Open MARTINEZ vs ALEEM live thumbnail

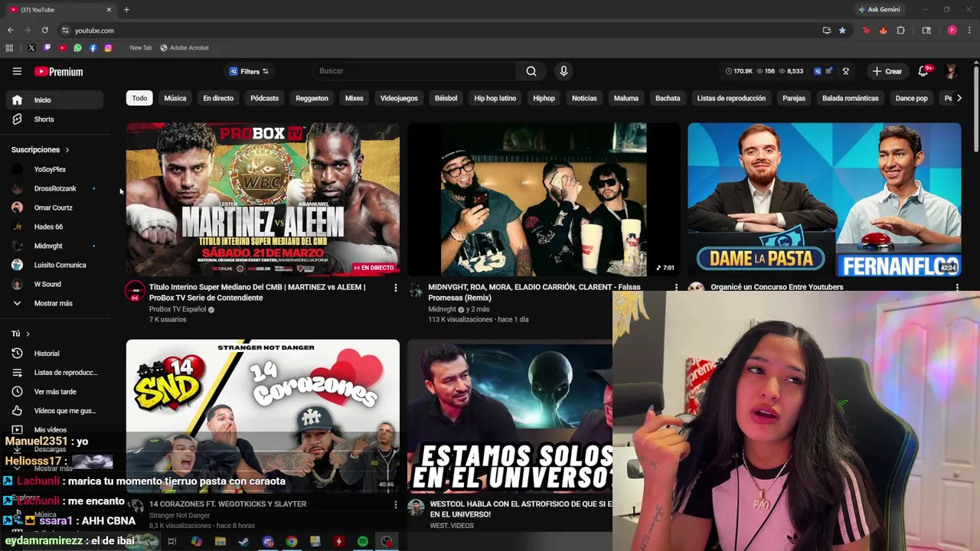point(263,200)
